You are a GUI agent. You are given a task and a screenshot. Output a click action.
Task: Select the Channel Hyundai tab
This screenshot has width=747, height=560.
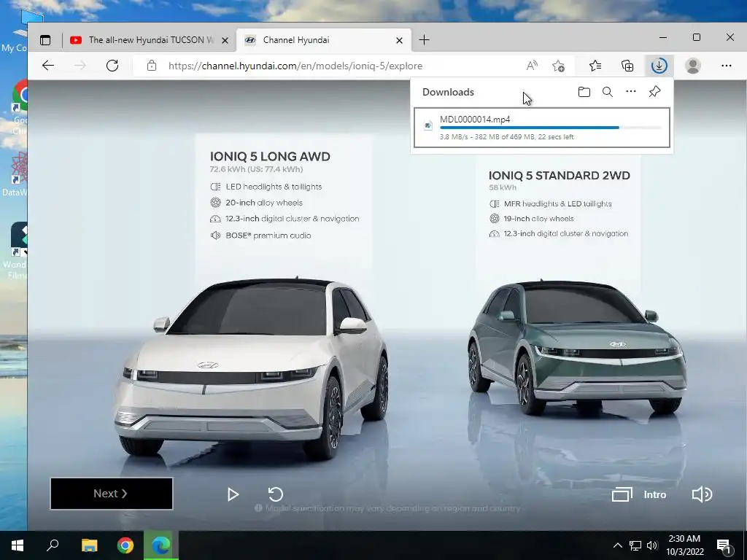324,40
